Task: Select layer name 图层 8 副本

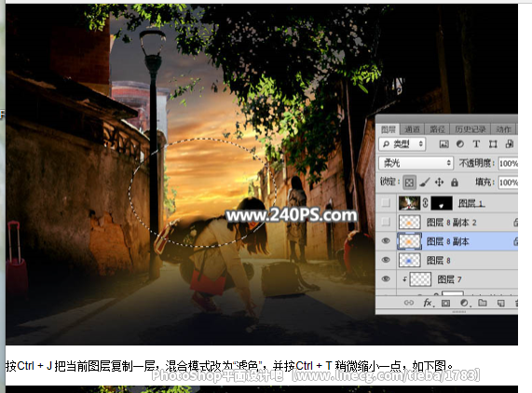Action: [x=448, y=241]
